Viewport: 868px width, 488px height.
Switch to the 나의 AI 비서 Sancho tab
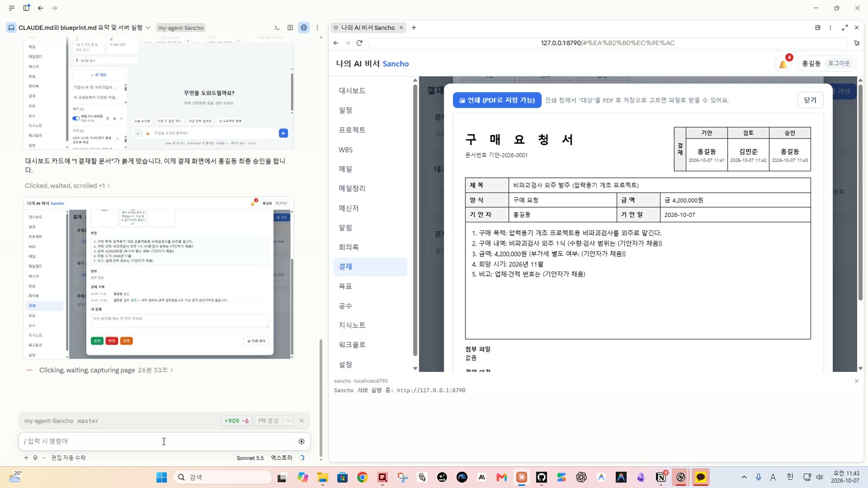368,28
